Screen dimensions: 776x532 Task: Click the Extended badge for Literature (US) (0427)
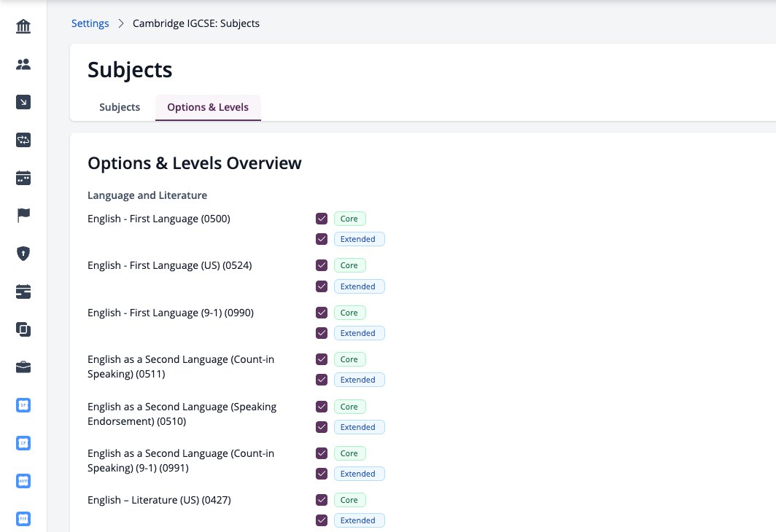click(359, 520)
